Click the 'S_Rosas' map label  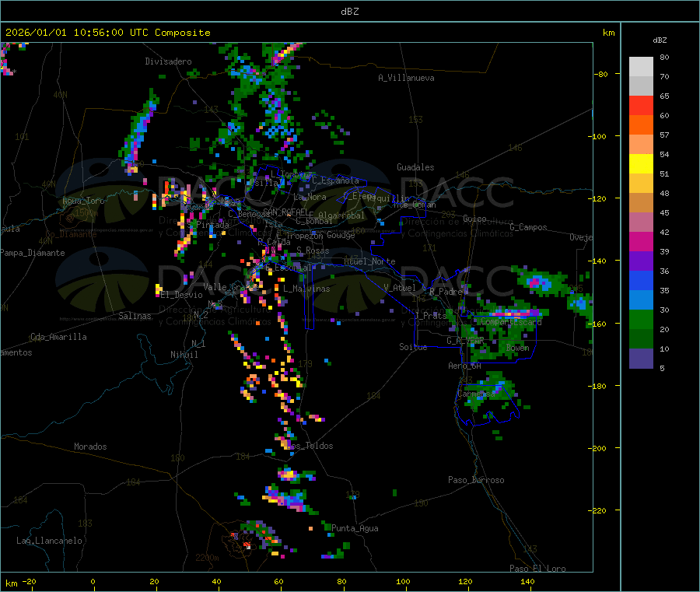[x=313, y=250]
